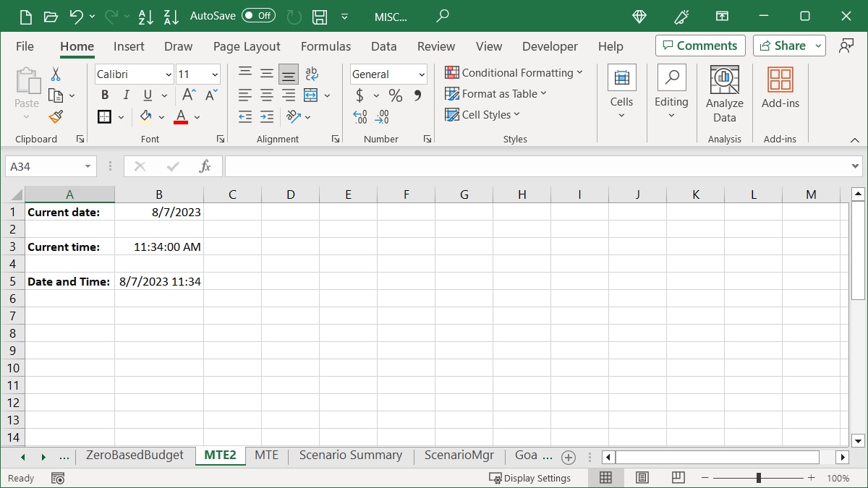Sort data ascending with Sort A-Z icon
Screen dimensions: 868x488
[146, 17]
